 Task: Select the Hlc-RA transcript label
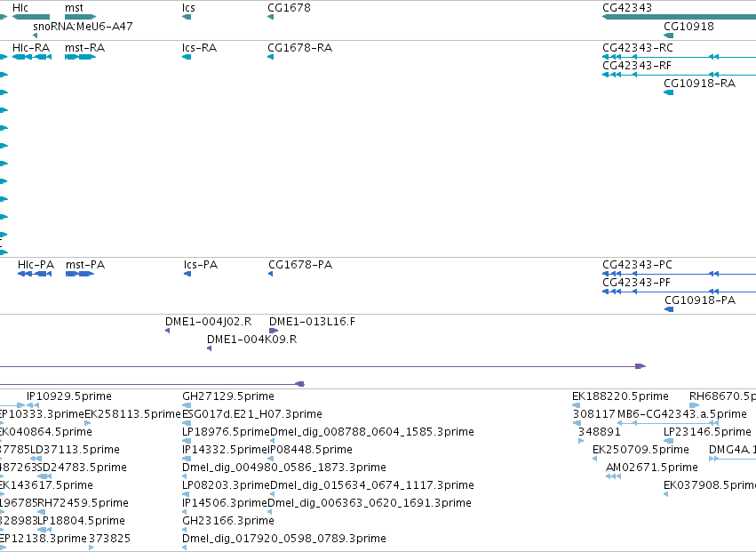(x=31, y=48)
